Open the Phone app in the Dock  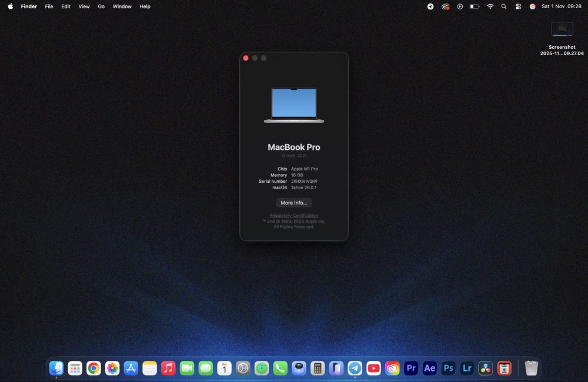[280, 368]
